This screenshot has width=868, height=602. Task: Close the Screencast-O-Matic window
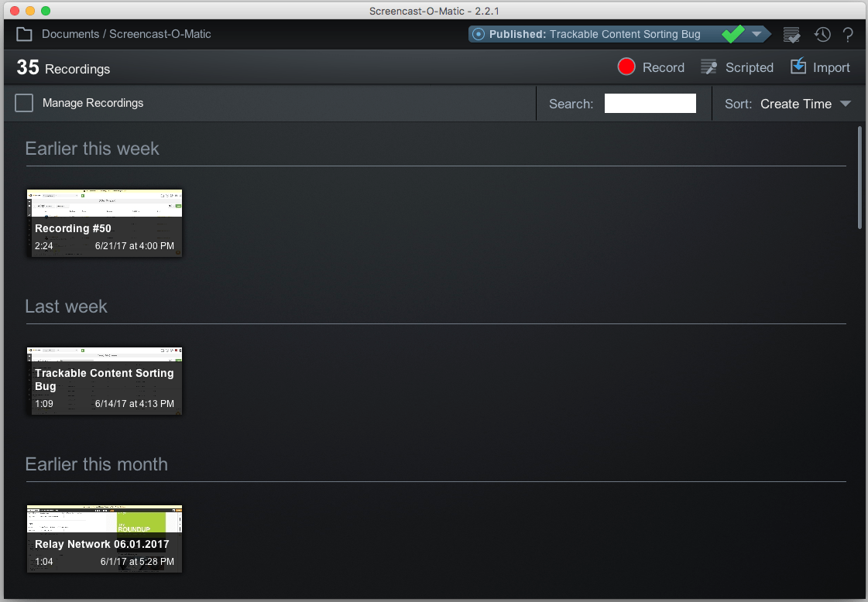(15, 11)
